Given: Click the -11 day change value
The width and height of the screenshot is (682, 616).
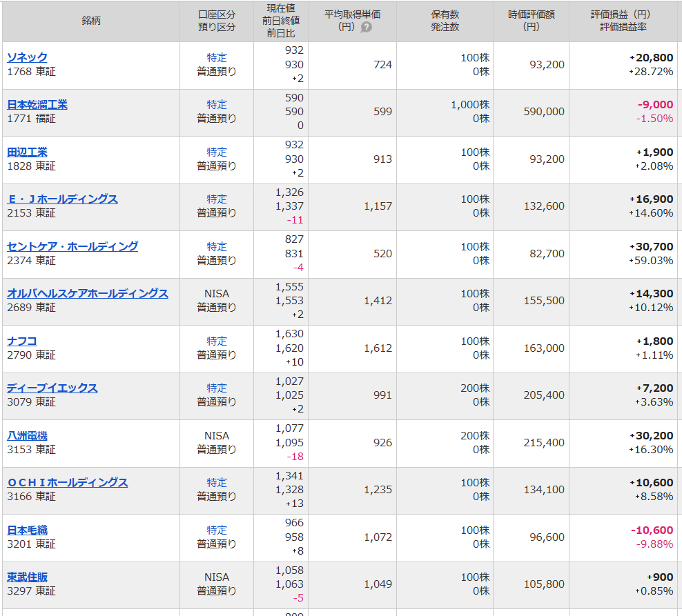Looking at the screenshot, I should 295,220.
